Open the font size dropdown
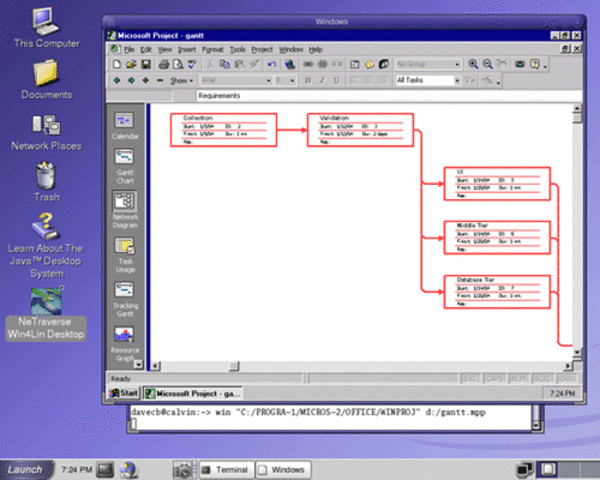Screen dimensions: 600x480 [292, 80]
